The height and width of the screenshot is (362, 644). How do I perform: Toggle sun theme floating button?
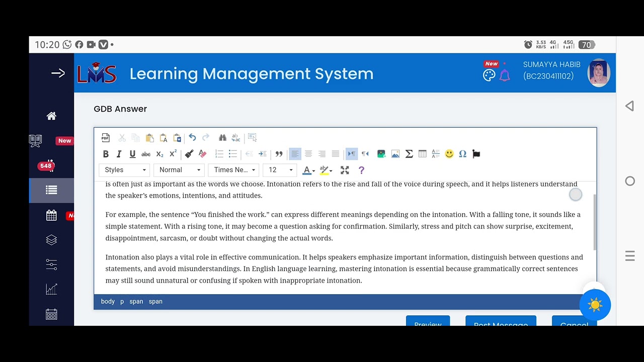click(595, 305)
